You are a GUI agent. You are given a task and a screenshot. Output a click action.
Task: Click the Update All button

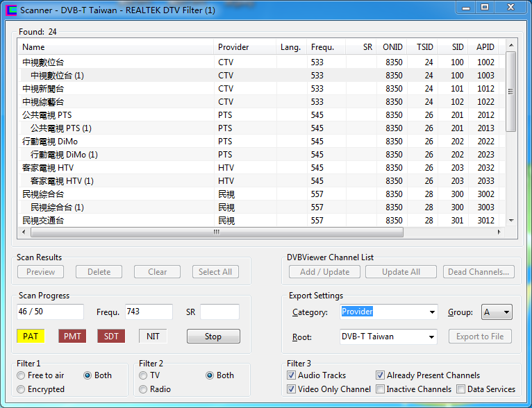[x=401, y=272]
